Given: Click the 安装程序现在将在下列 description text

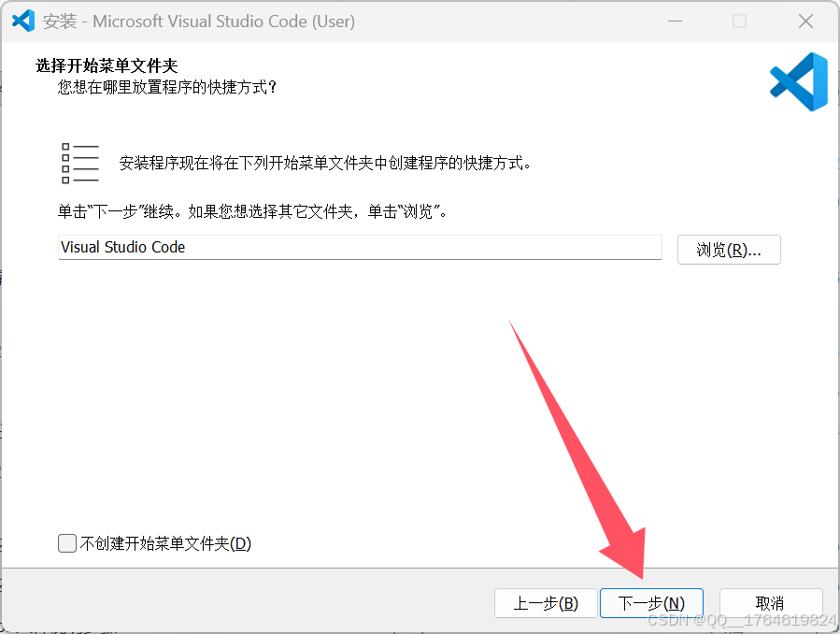Looking at the screenshot, I should (x=325, y=163).
